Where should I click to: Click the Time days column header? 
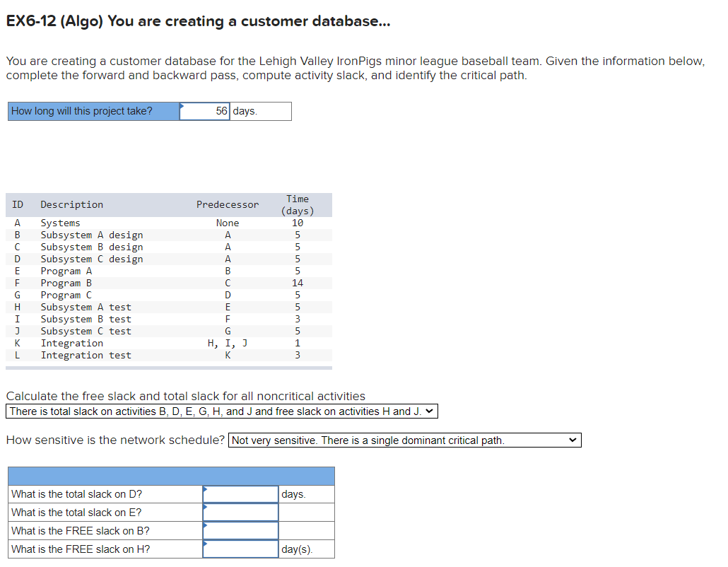[297, 204]
